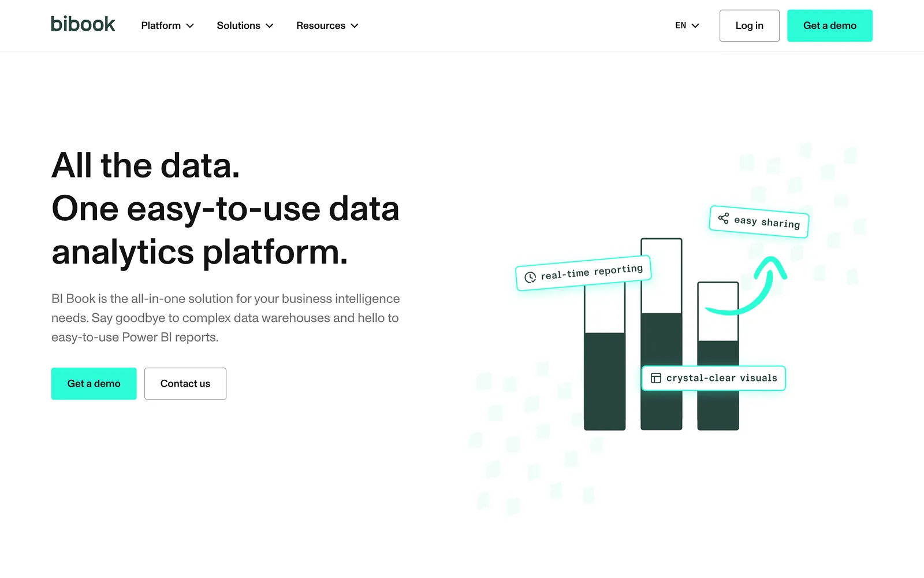Expand the Platform chevron arrow

pos(190,26)
